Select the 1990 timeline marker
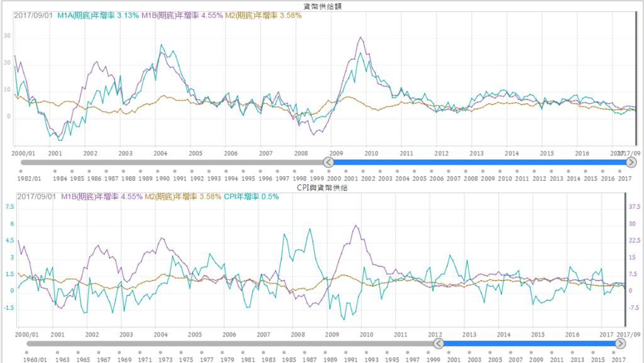Viewport: 644px width, 363px height. (158, 171)
